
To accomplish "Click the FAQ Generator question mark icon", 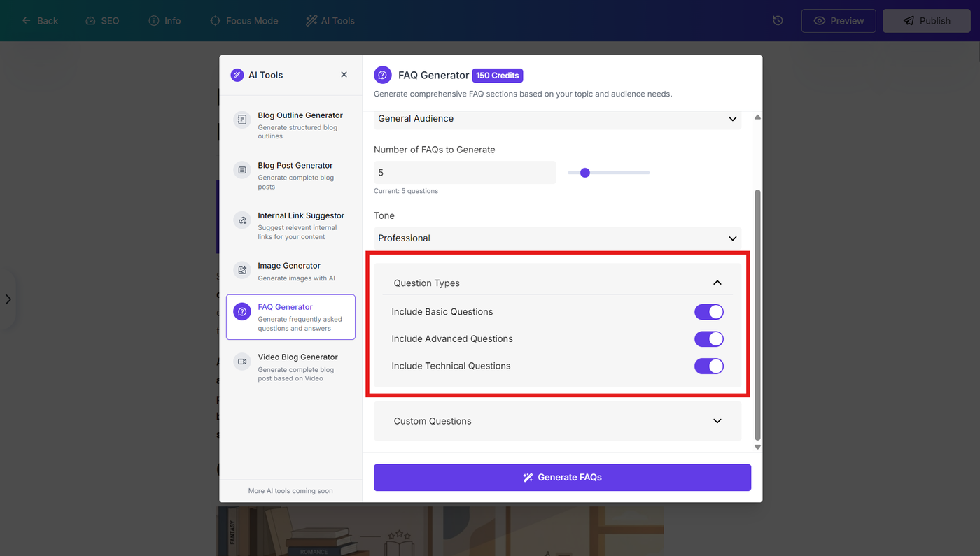I will (242, 312).
